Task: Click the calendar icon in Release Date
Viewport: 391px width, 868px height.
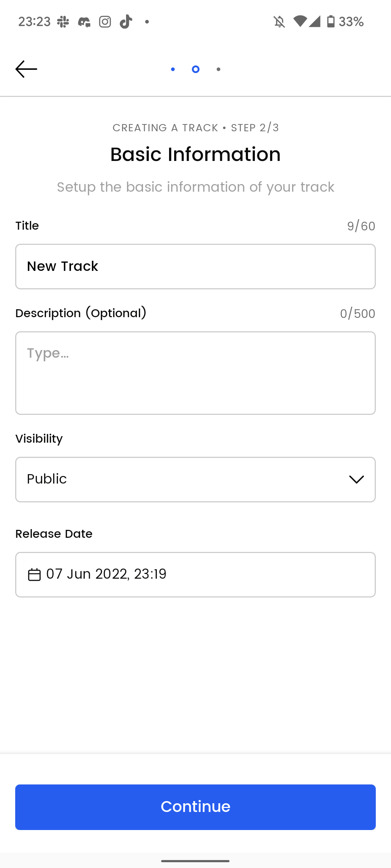Action: 34,575
